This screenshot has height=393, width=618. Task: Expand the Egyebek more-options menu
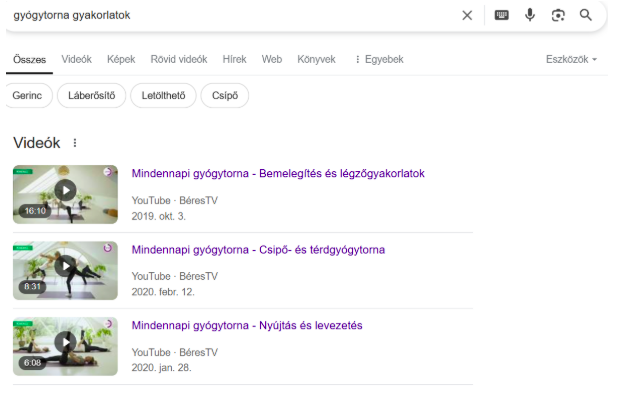[379, 60]
